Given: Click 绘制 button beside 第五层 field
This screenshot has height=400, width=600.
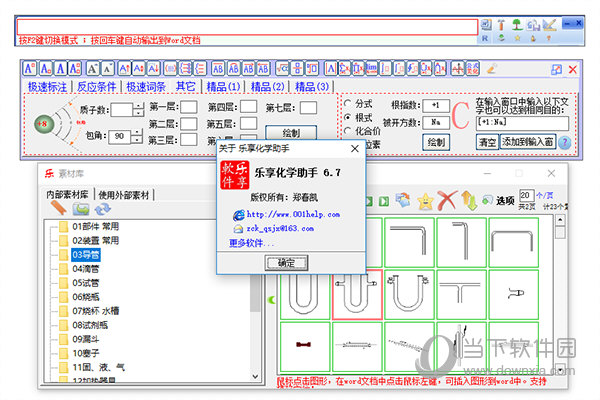Looking at the screenshot, I should click(291, 132).
